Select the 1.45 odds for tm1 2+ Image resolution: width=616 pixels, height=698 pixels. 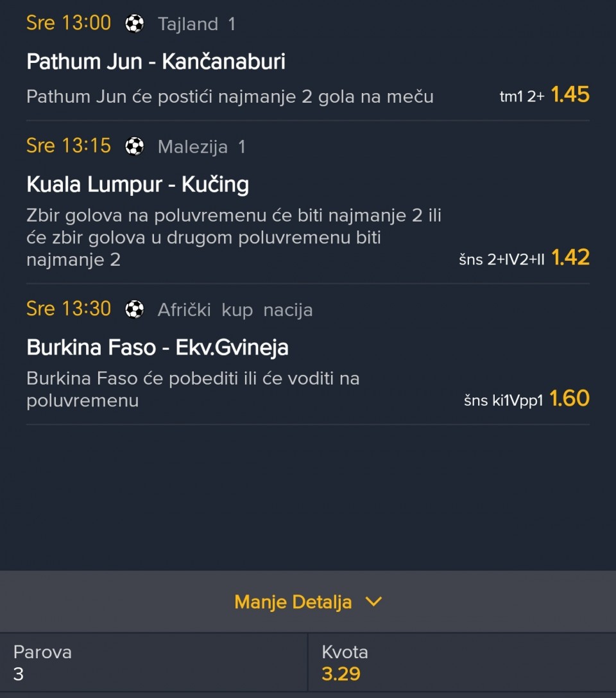pos(570,95)
